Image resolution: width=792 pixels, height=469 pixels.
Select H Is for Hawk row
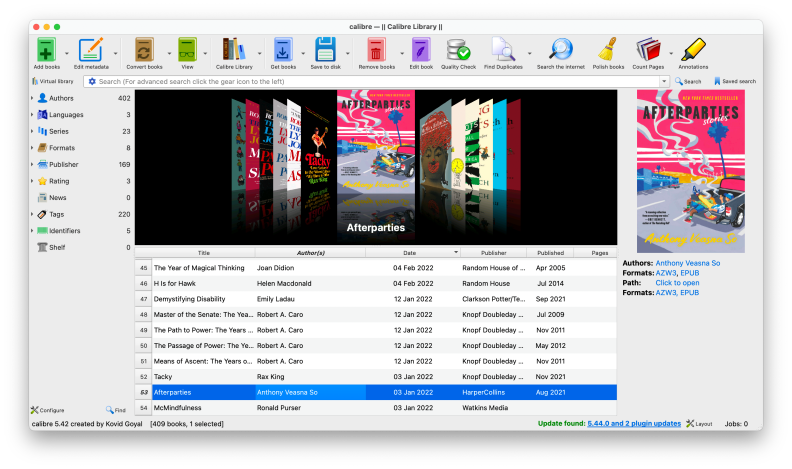click(375, 283)
